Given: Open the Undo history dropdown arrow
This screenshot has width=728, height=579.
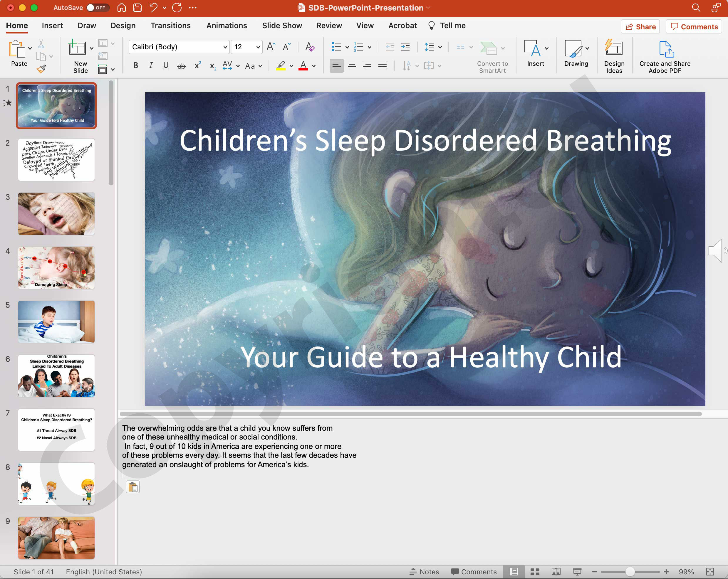Looking at the screenshot, I should tap(165, 8).
